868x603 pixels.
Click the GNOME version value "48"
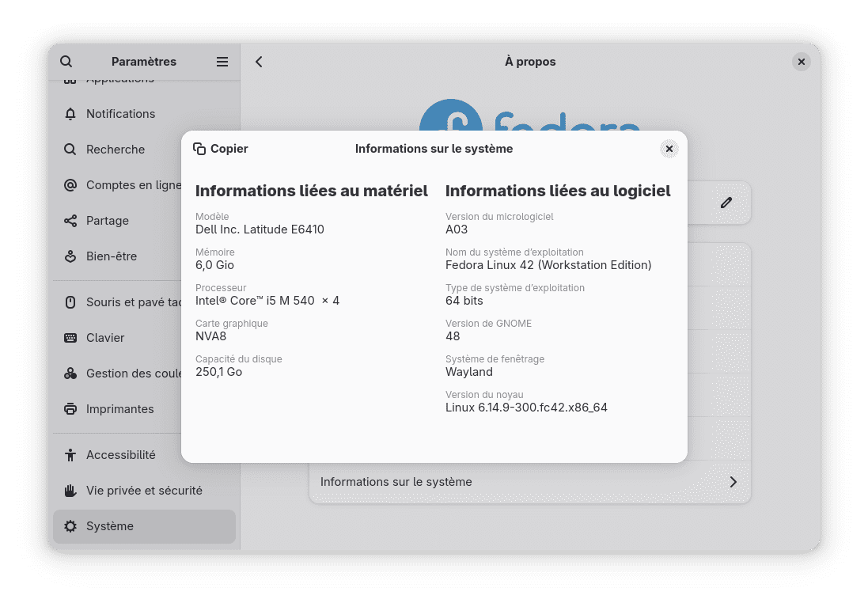453,336
